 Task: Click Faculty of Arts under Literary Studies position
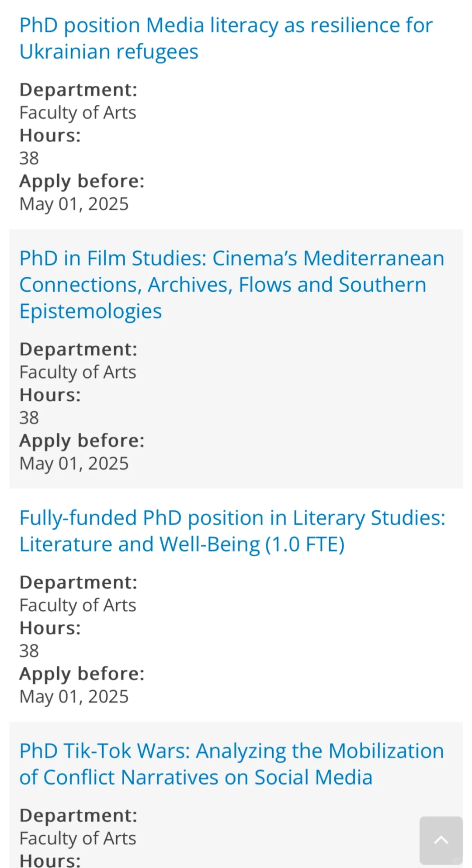[78, 606]
